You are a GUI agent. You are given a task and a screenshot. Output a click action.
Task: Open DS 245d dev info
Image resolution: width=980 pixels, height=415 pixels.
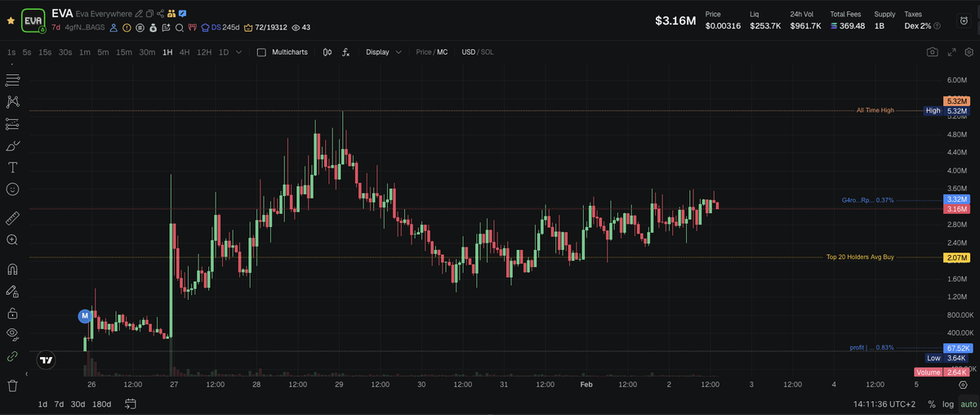tap(220, 28)
